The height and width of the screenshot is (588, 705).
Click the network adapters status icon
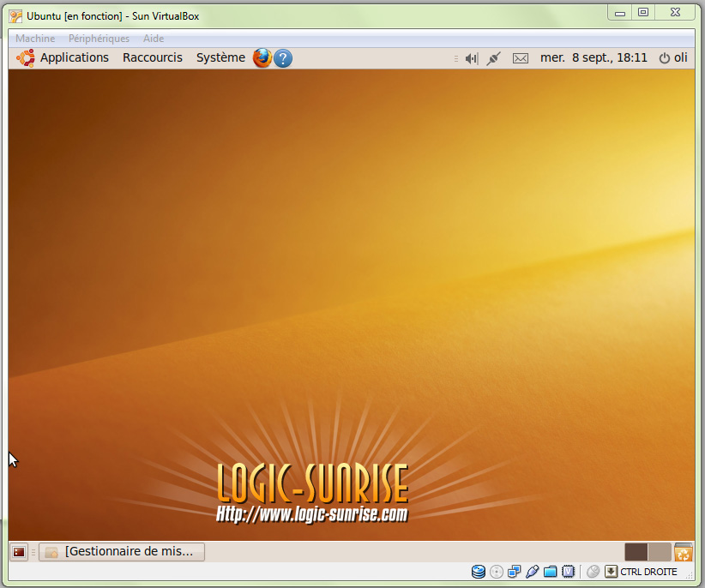point(514,572)
